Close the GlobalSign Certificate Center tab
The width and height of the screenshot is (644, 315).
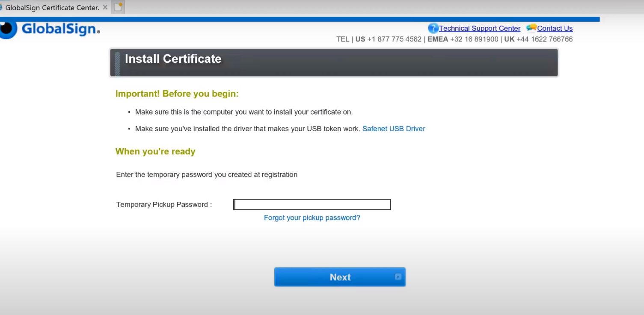pos(105,7)
